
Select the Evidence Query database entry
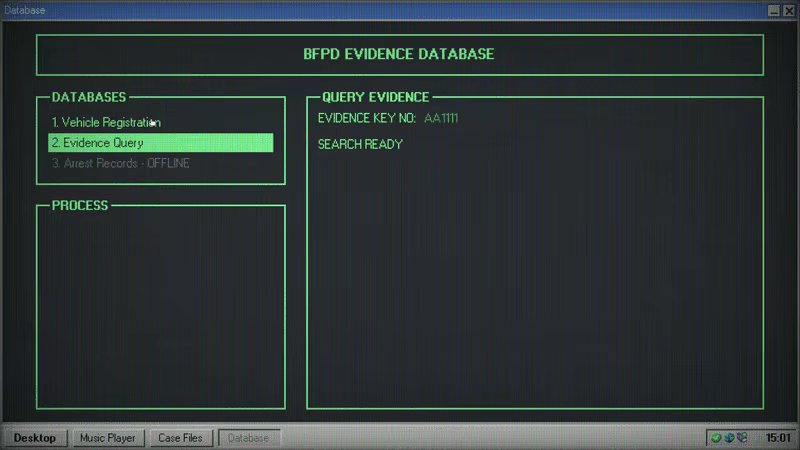click(161, 143)
